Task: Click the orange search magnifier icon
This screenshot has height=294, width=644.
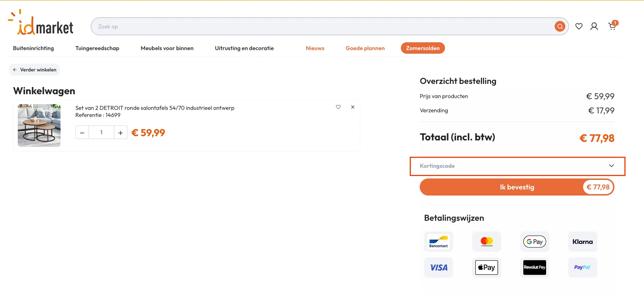Action: click(560, 26)
